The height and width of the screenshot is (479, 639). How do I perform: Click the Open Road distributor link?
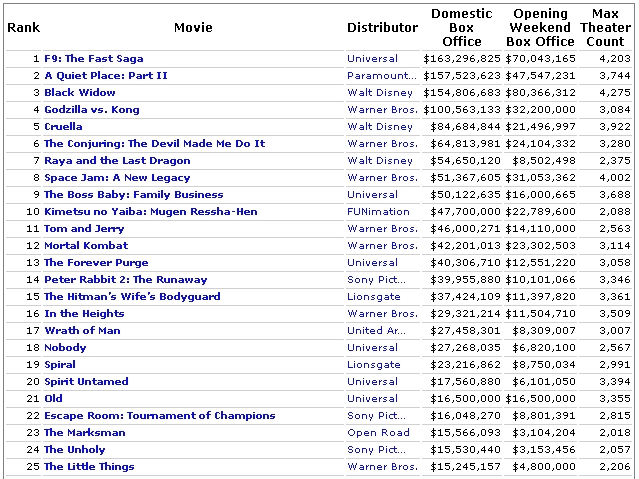pos(379,433)
